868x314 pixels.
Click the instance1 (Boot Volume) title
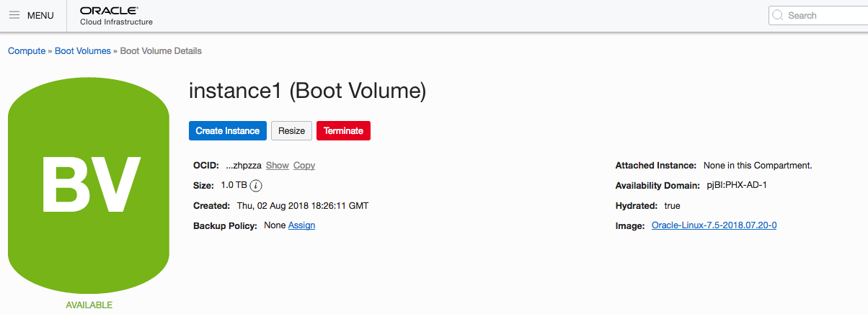(307, 91)
